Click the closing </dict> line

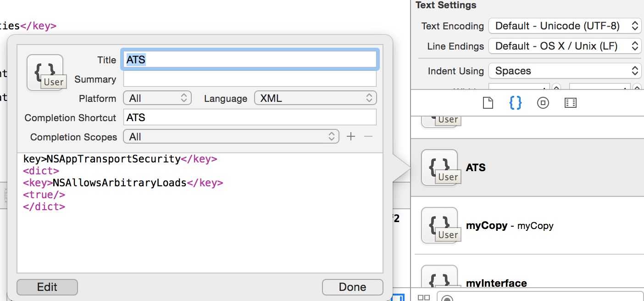click(x=44, y=207)
